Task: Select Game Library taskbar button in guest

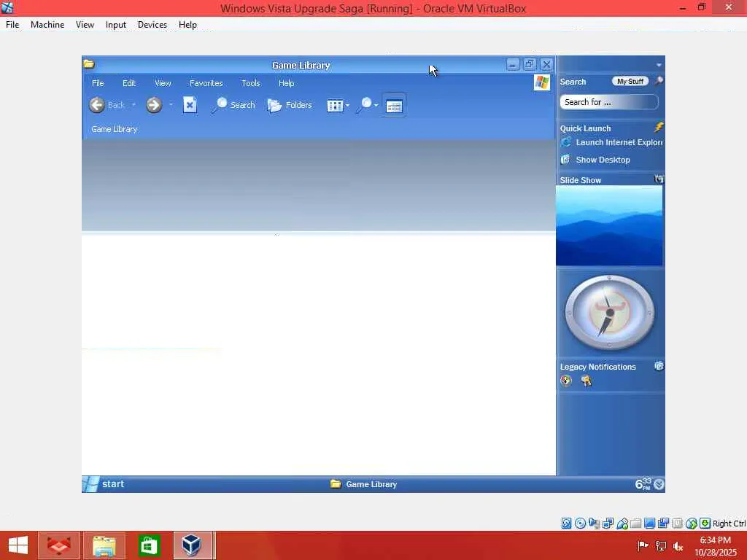Action: [363, 484]
